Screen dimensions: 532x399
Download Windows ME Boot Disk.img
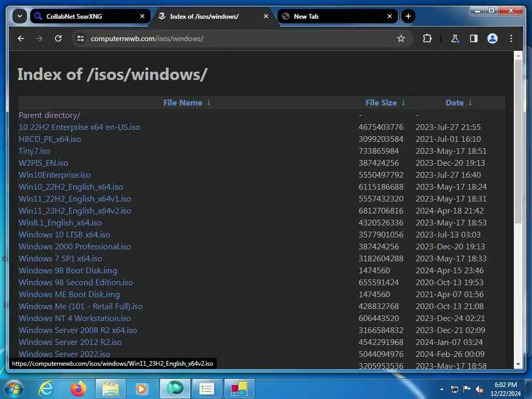coord(69,295)
